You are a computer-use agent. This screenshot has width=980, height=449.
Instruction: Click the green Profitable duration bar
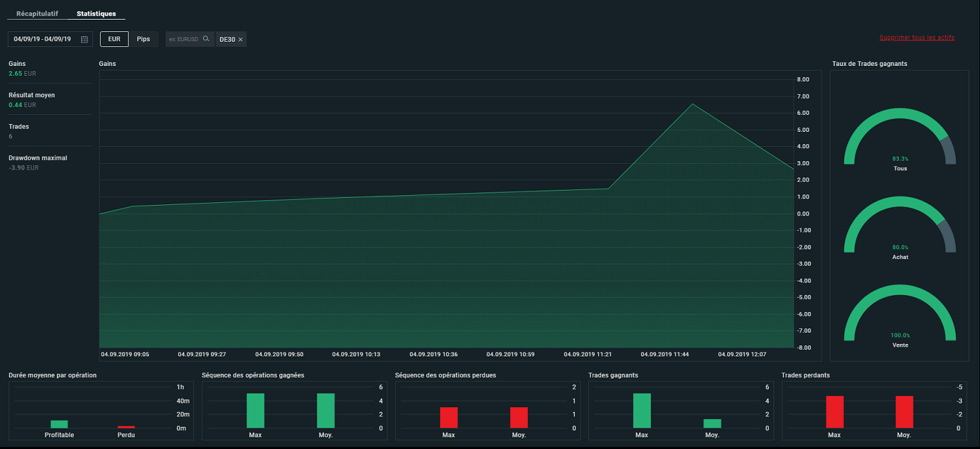point(59,424)
